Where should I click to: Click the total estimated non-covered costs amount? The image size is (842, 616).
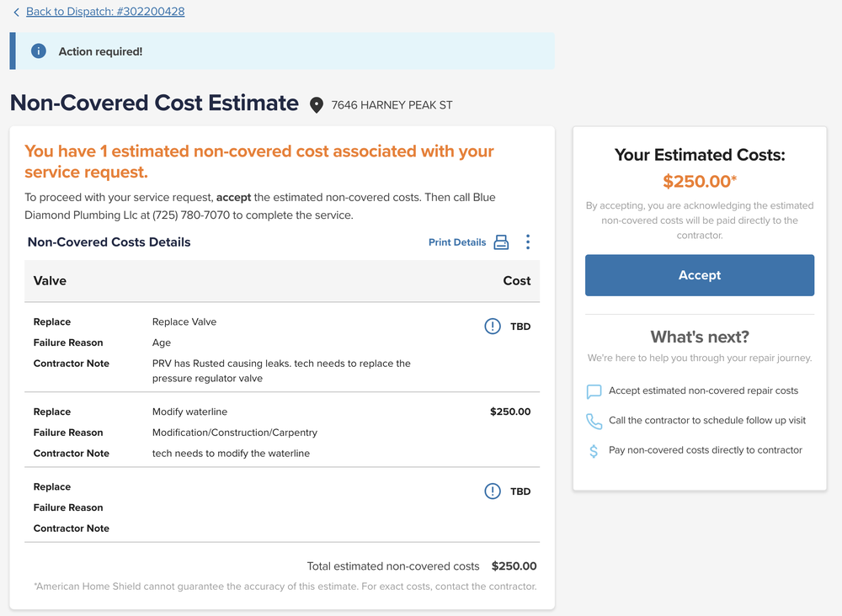(x=514, y=566)
